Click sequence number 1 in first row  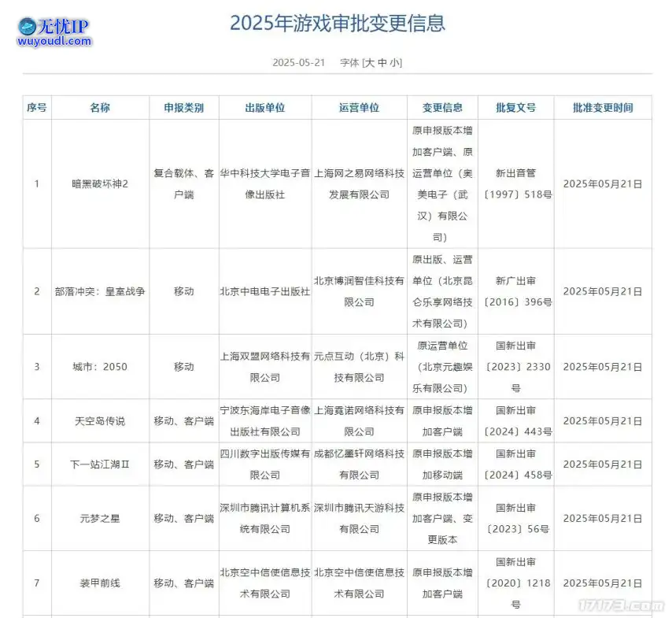tap(37, 184)
